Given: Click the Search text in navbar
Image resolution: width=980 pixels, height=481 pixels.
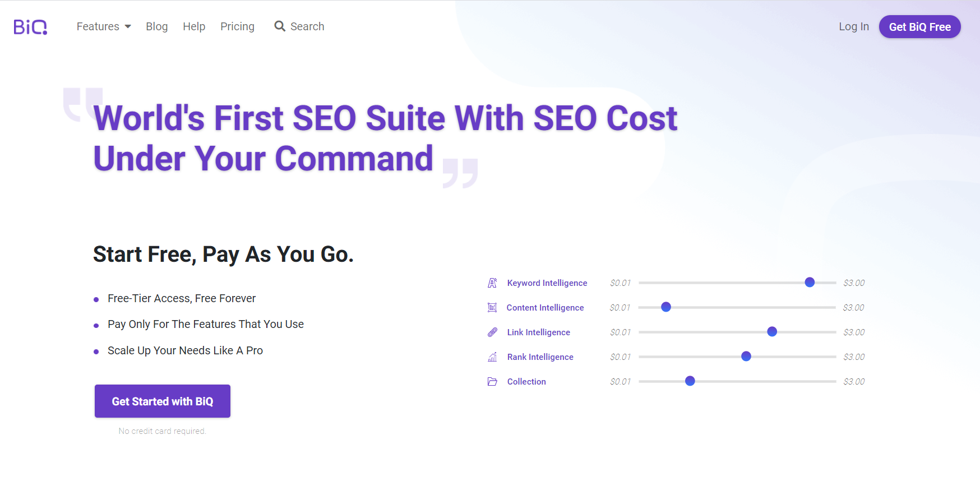Looking at the screenshot, I should (307, 26).
